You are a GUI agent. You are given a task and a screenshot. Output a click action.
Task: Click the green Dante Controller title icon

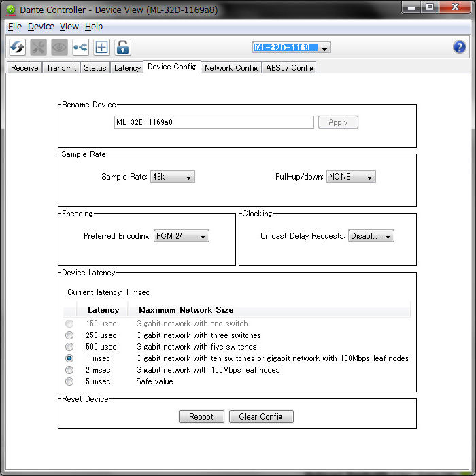tap(11, 10)
